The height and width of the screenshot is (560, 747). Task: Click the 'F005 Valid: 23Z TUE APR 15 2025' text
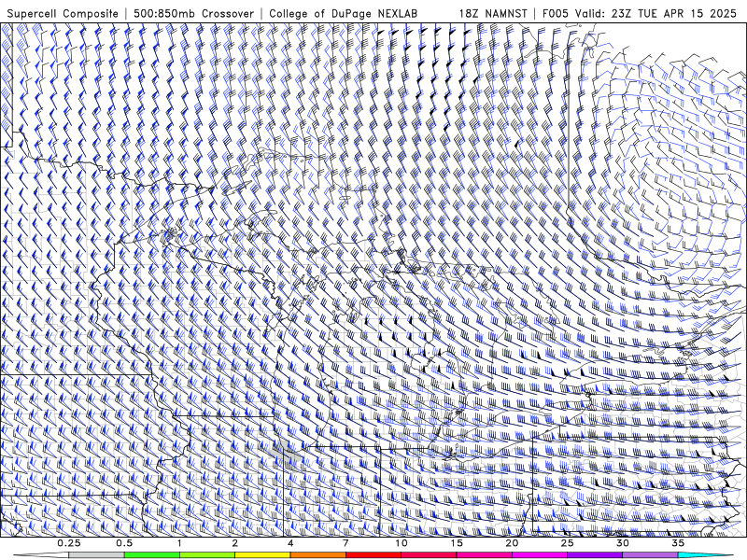(x=640, y=14)
